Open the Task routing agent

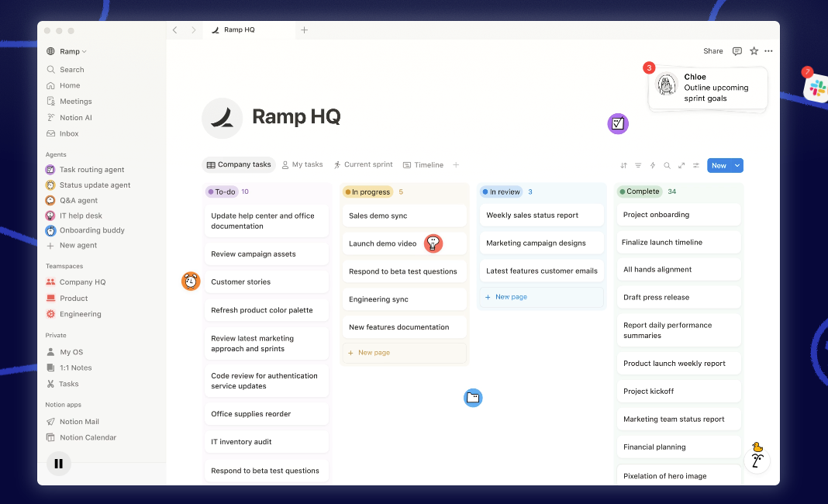click(x=91, y=170)
